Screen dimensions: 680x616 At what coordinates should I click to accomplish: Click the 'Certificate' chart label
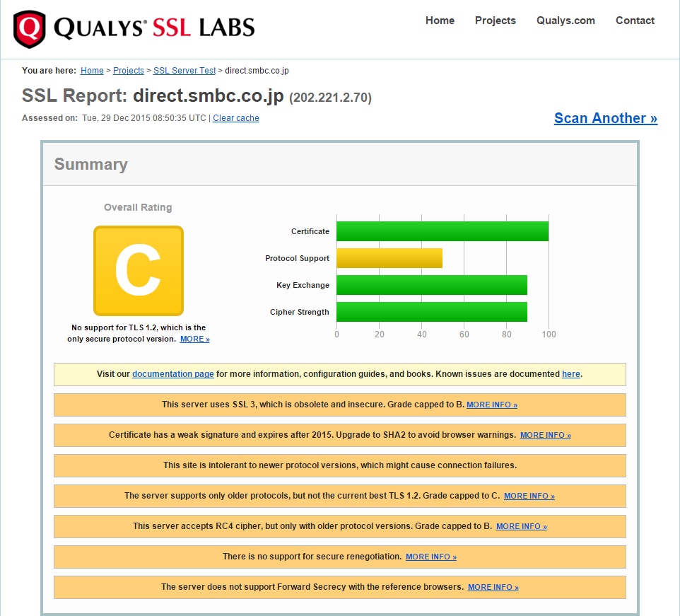click(x=310, y=231)
